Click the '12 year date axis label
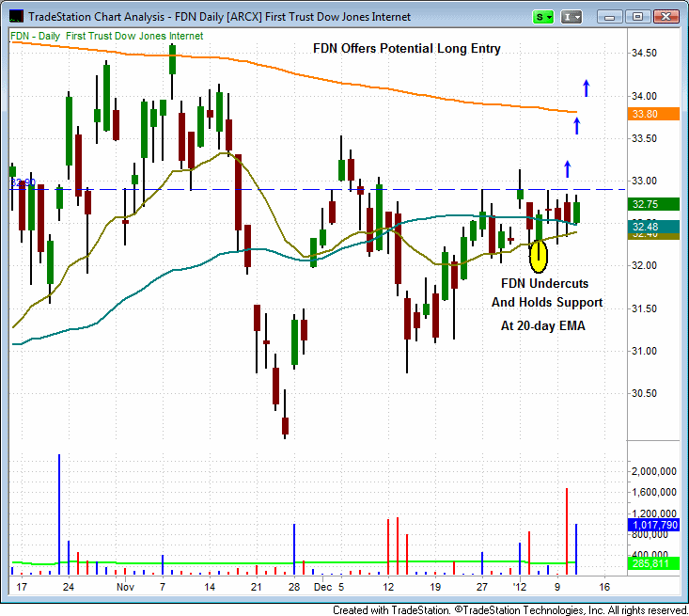 coord(520,587)
